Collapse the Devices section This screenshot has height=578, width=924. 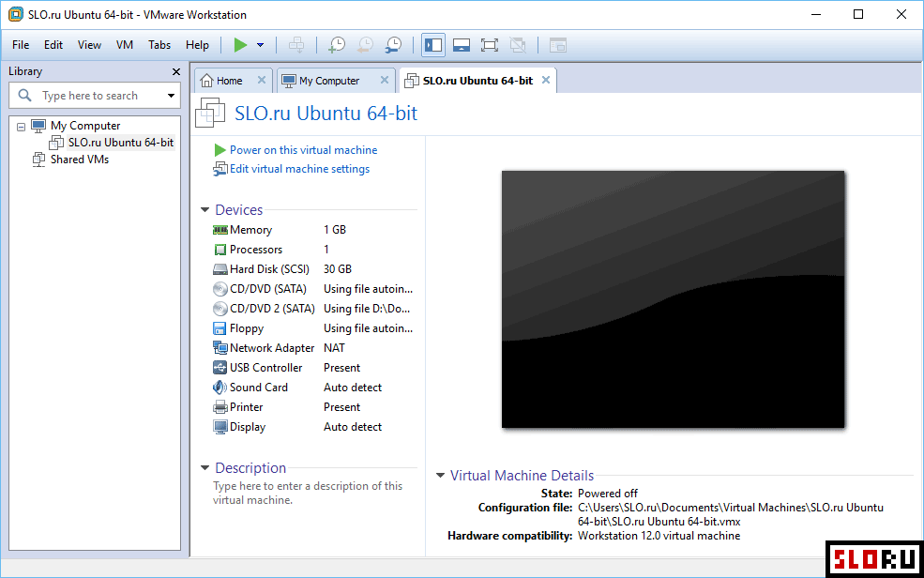point(205,210)
